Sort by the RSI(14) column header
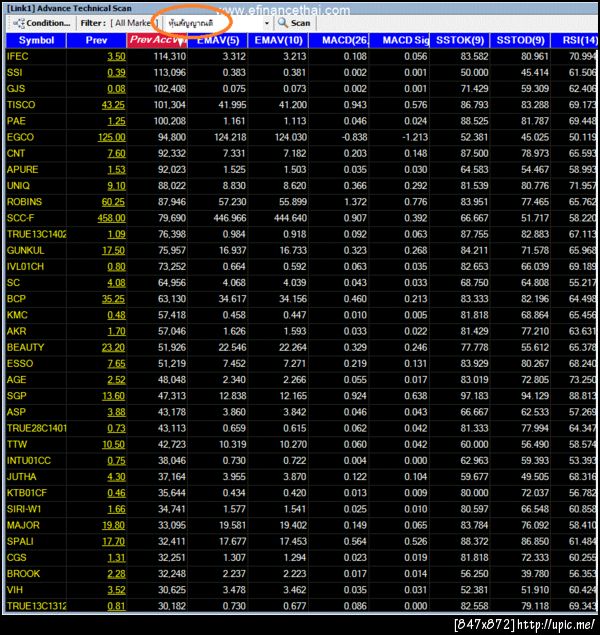This screenshot has width=600, height=635. click(574, 40)
